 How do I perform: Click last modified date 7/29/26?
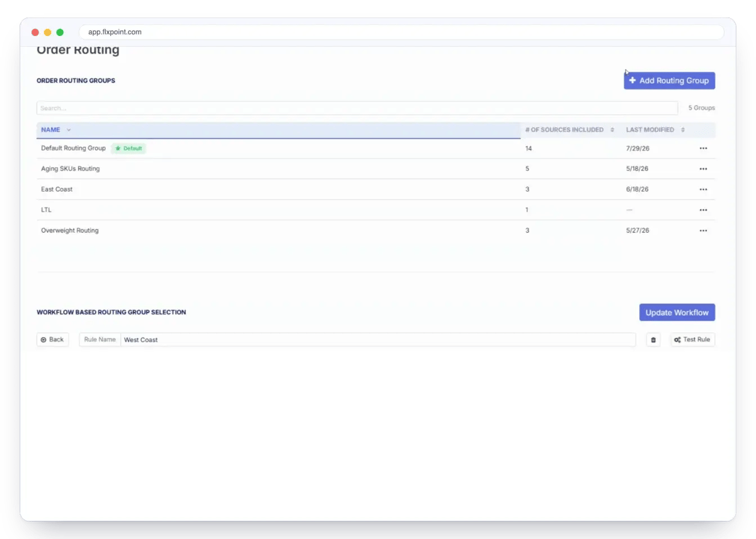click(637, 148)
